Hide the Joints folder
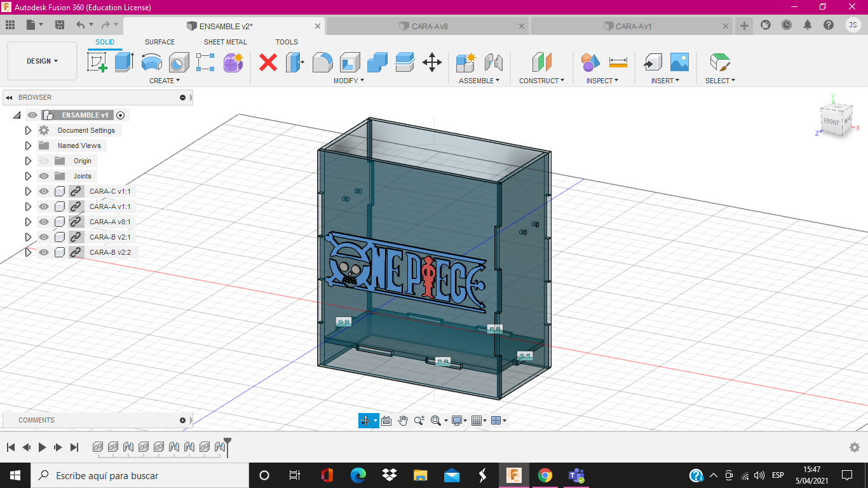Screen dimensions: 868x488 click(x=44, y=176)
